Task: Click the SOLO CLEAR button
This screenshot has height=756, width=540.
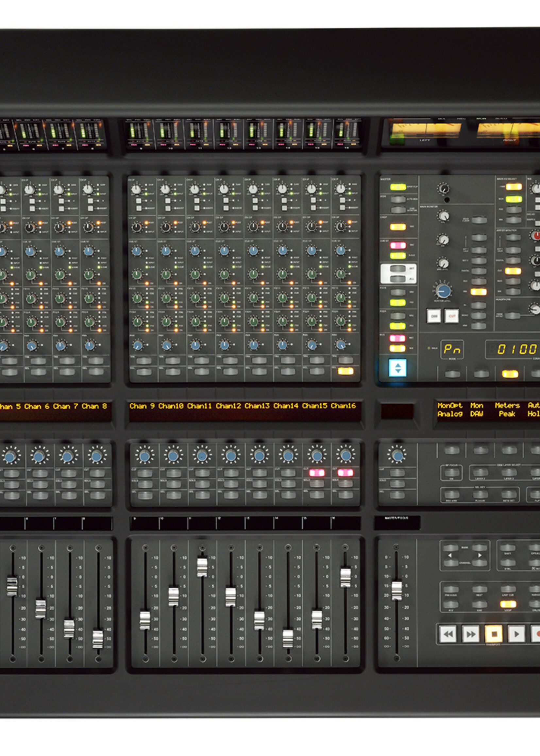Action: point(479,220)
